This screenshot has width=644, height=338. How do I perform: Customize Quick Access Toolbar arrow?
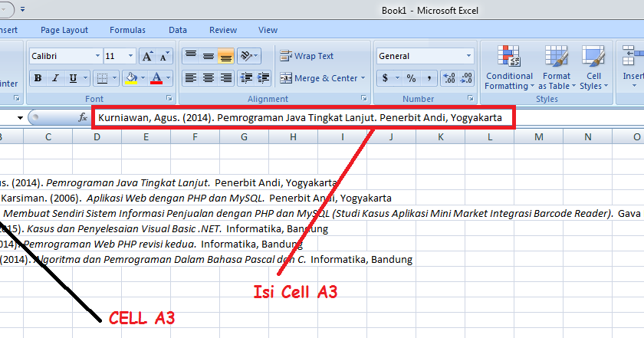(22, 9)
